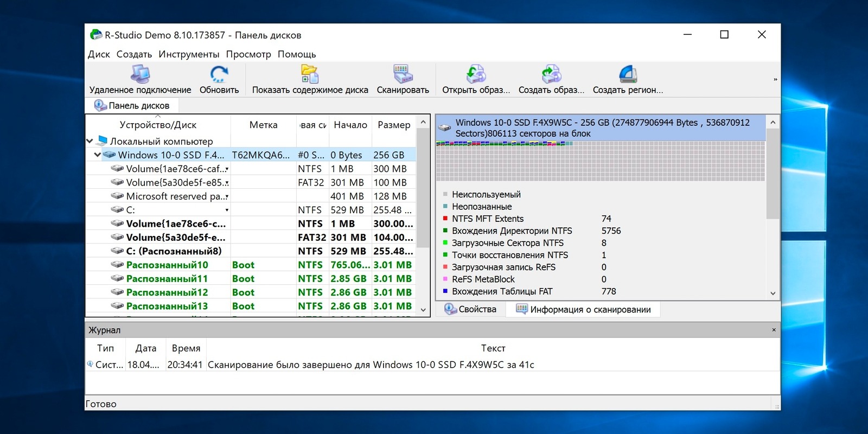Select the Распознанный10 partition row

point(167,265)
